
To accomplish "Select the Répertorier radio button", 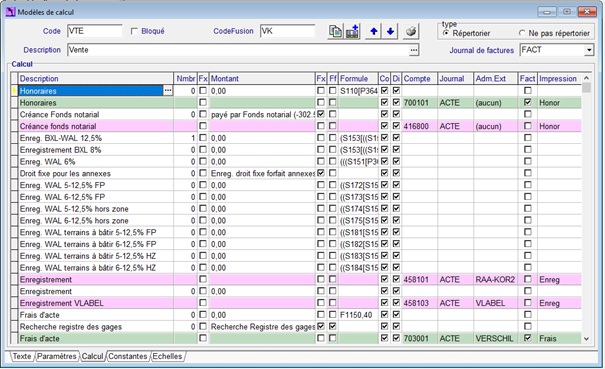I will [x=446, y=33].
